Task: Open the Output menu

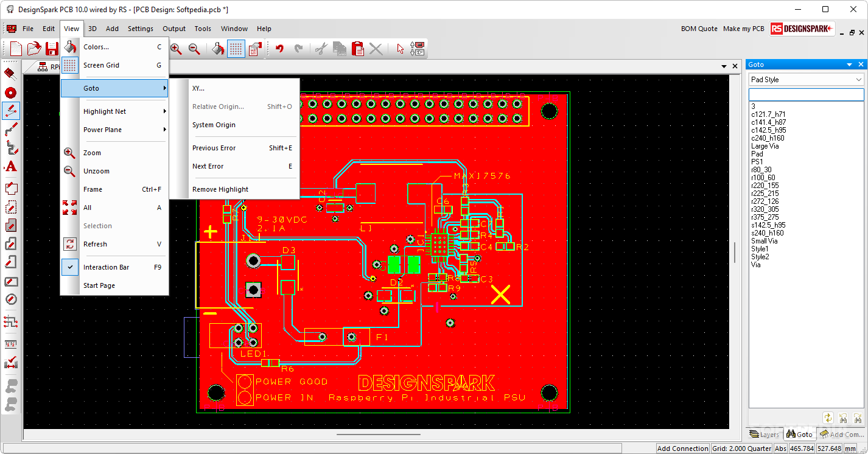Action: pyautogui.click(x=174, y=29)
